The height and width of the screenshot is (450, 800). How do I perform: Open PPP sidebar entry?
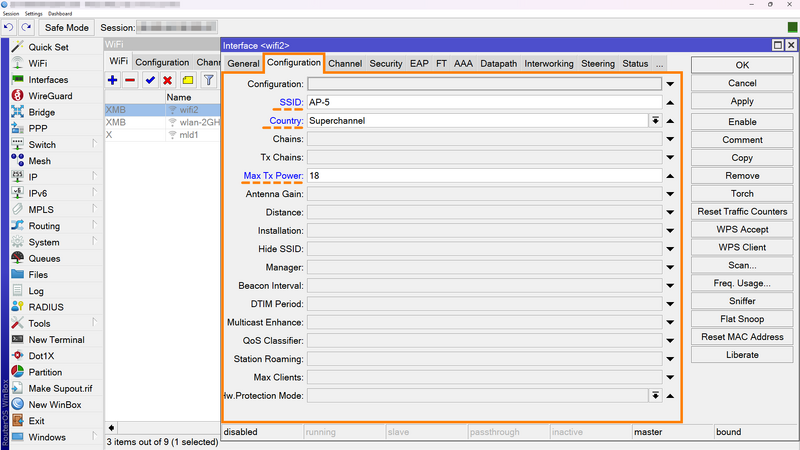tap(38, 129)
